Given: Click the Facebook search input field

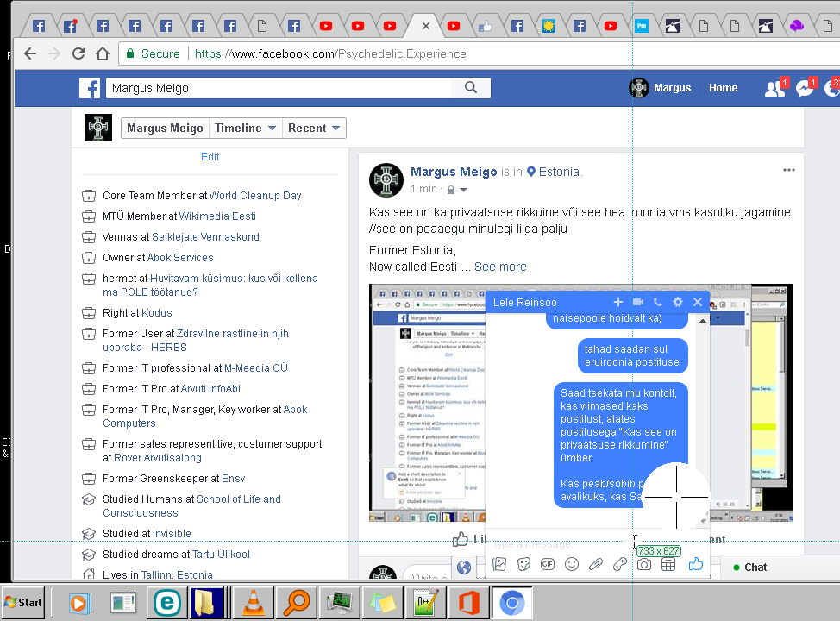Looking at the screenshot, I should point(279,88).
